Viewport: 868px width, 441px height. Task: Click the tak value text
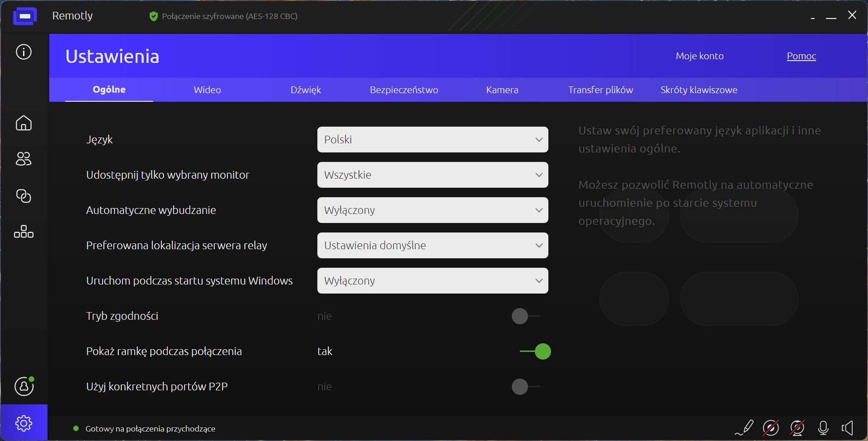point(325,351)
